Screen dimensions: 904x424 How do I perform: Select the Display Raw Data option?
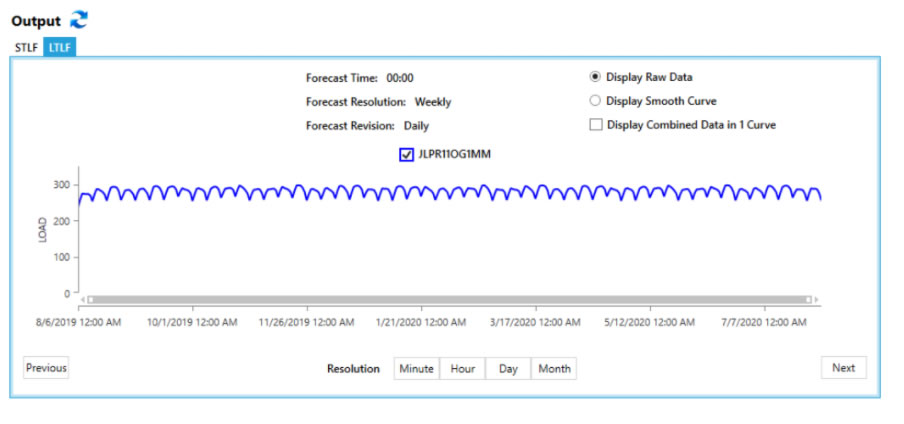pyautogui.click(x=595, y=77)
